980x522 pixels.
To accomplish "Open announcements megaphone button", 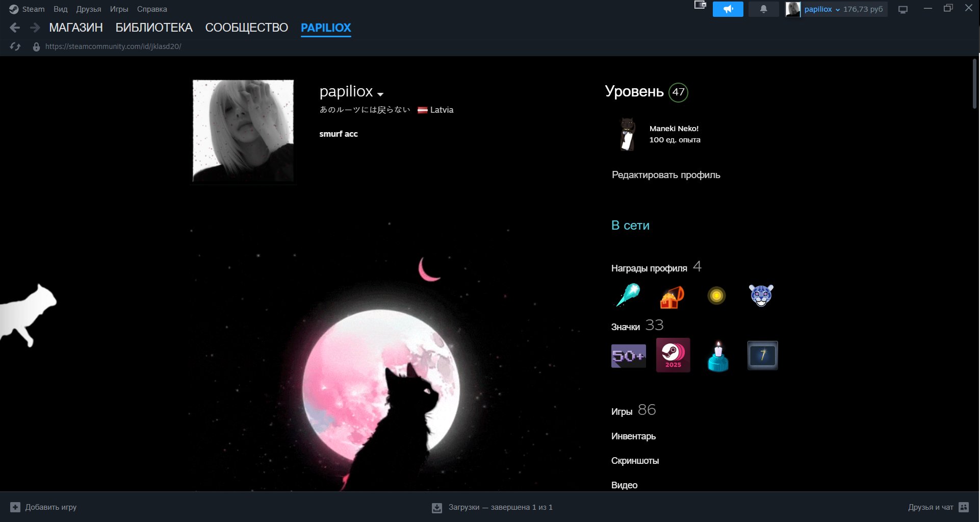I will [x=728, y=9].
